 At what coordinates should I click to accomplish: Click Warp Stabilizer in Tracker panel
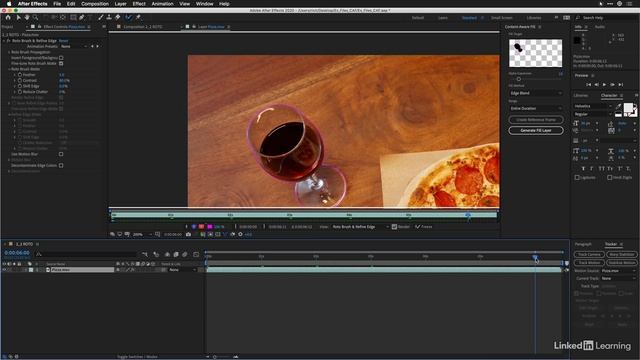tap(621, 254)
